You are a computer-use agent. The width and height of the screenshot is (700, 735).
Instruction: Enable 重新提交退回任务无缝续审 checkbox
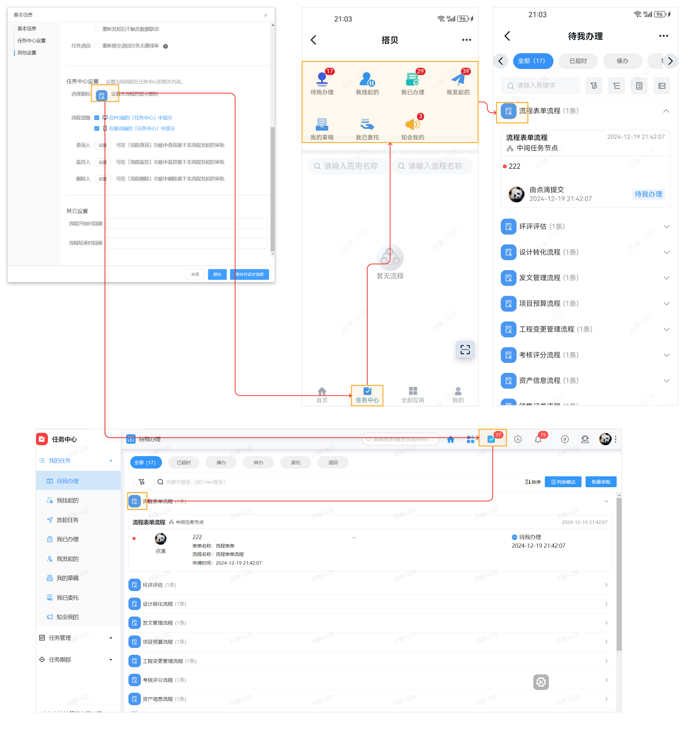point(97,46)
